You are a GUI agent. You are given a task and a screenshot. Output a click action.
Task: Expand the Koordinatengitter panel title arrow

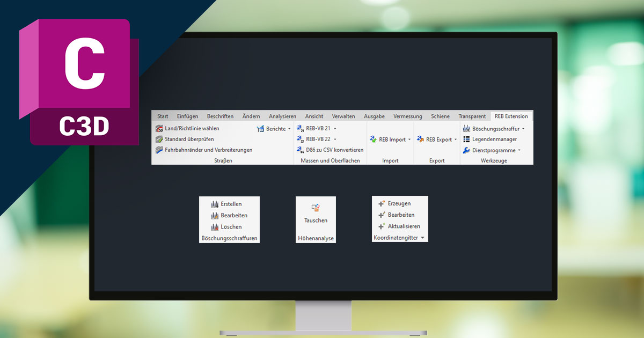(x=422, y=238)
